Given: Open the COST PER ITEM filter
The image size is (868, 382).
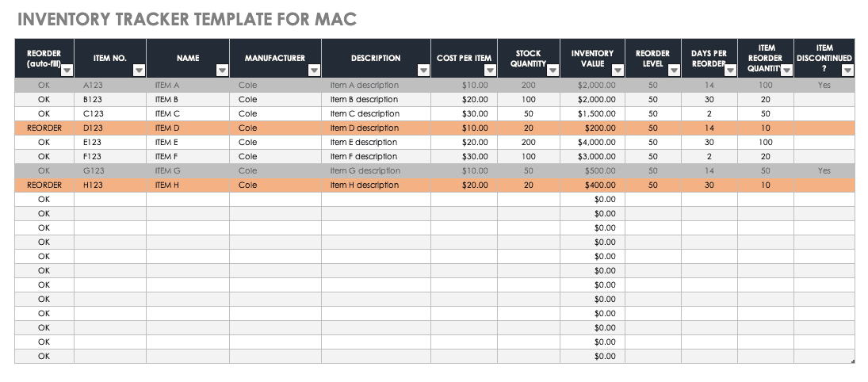Looking at the screenshot, I should click(490, 71).
